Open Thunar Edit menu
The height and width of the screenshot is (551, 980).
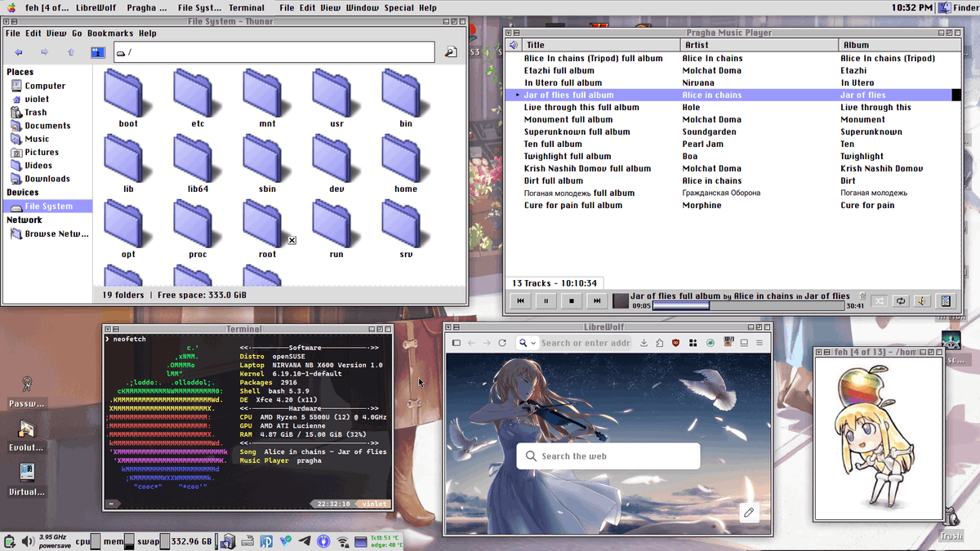click(33, 33)
